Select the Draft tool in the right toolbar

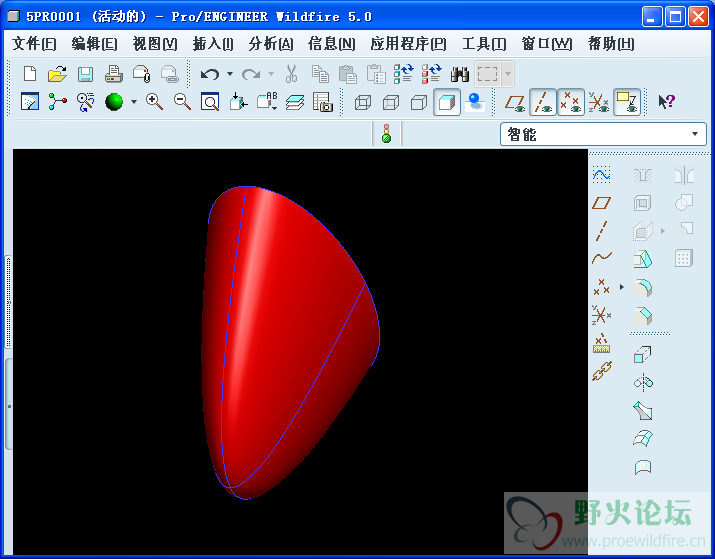pyautogui.click(x=643, y=259)
